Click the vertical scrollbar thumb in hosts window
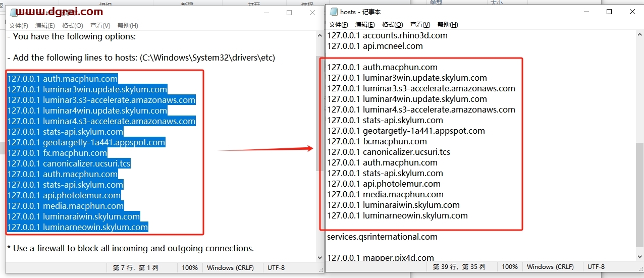Image resolution: width=644 pixels, height=278 pixels. [x=639, y=195]
